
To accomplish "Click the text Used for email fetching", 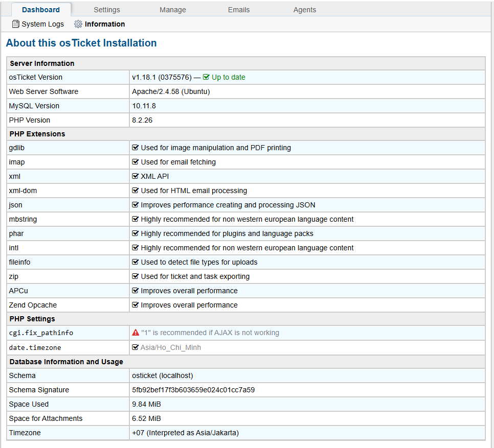I will tap(178, 162).
